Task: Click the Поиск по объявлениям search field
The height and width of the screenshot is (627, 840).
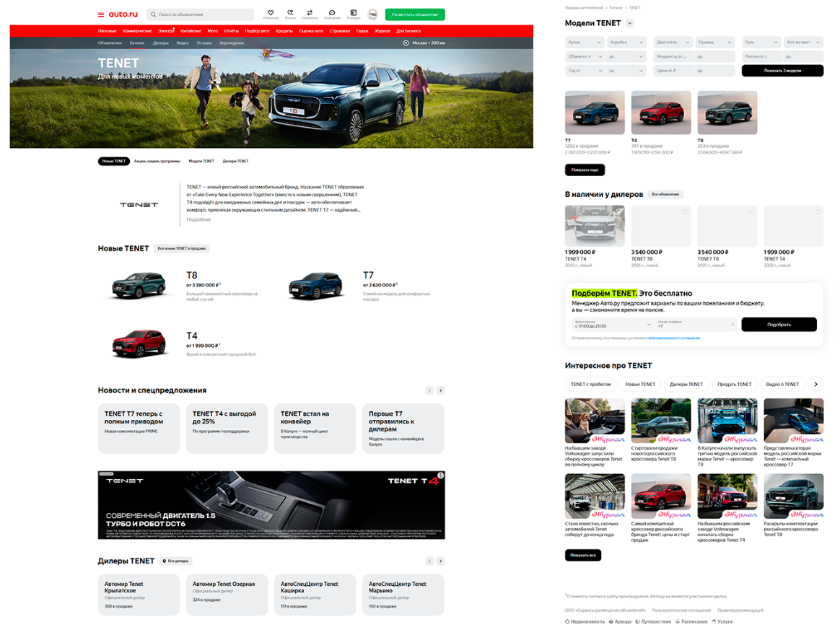Action: pyautogui.click(x=201, y=14)
